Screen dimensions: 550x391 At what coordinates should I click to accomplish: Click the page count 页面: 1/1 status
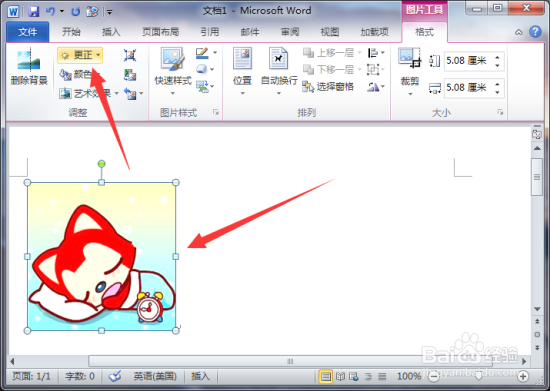click(x=31, y=377)
